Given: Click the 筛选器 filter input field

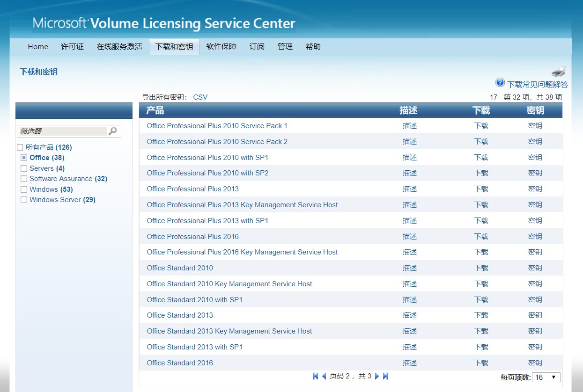Looking at the screenshot, I should (63, 131).
